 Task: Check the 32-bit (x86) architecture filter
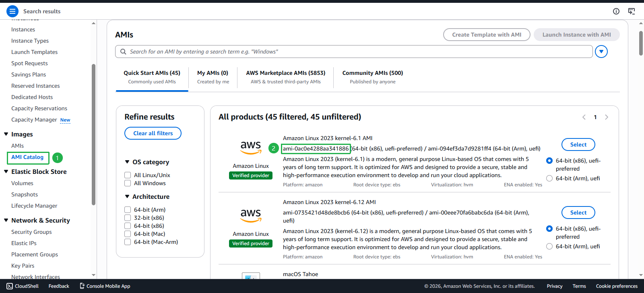click(128, 218)
